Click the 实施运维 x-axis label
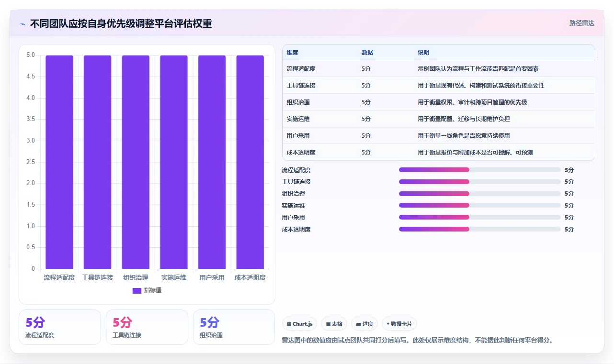The image size is (614, 364). click(173, 277)
